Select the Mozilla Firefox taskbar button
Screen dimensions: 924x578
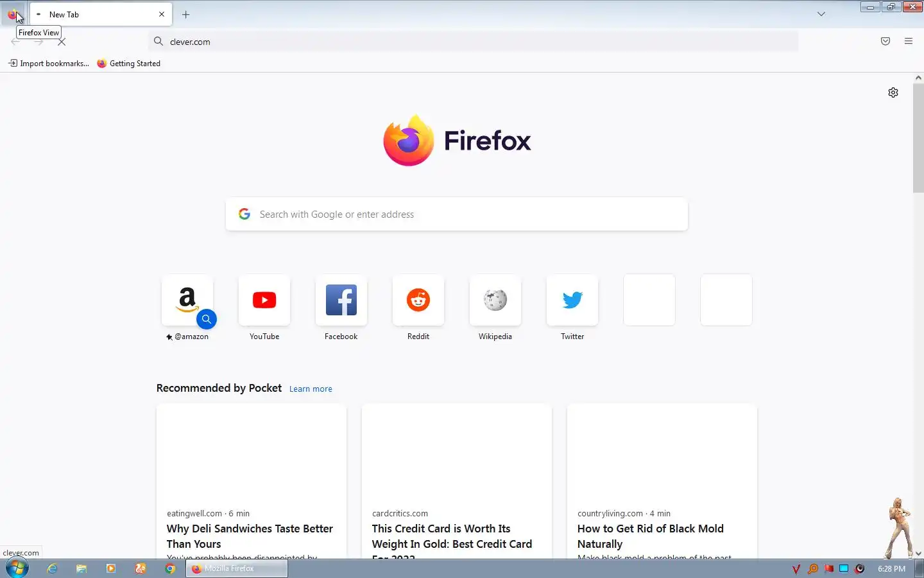tap(237, 568)
